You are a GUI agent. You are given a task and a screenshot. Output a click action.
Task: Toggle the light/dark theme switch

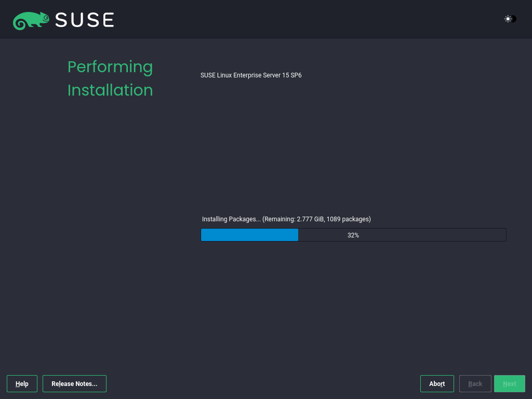coord(510,19)
